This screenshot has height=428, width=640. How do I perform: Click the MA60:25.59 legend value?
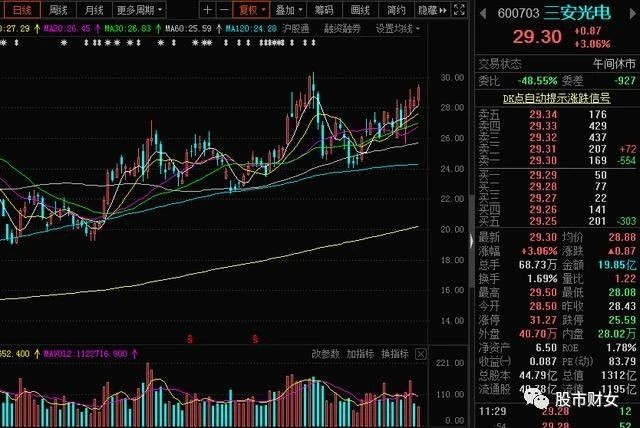coord(188,29)
